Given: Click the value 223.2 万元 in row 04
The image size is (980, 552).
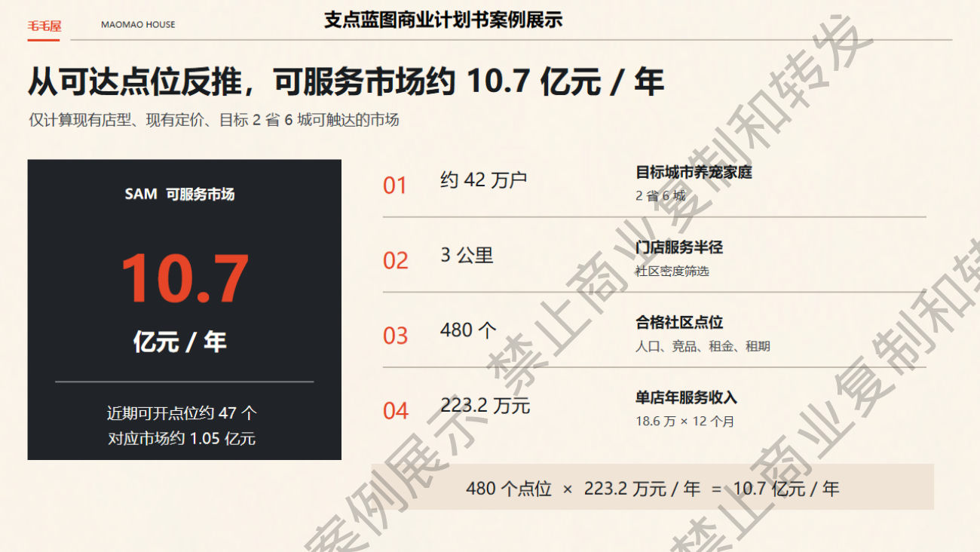Looking at the screenshot, I should (x=485, y=406).
